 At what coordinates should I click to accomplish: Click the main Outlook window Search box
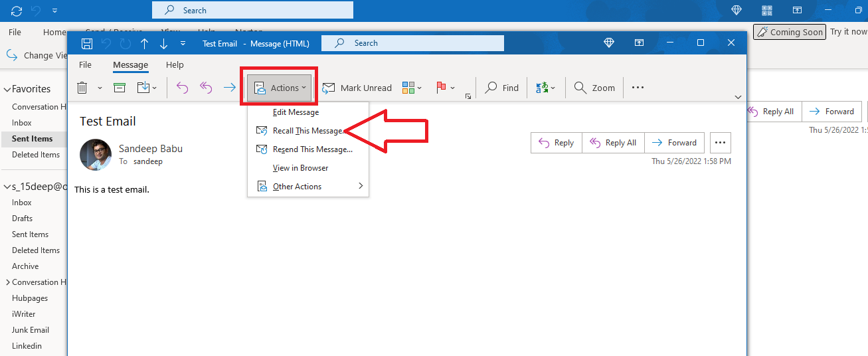(252, 10)
